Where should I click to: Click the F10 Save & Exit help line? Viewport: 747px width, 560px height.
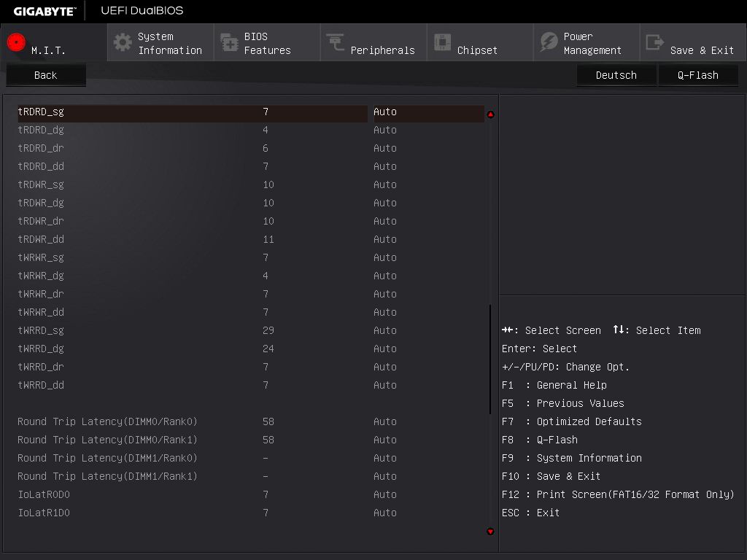551,476
